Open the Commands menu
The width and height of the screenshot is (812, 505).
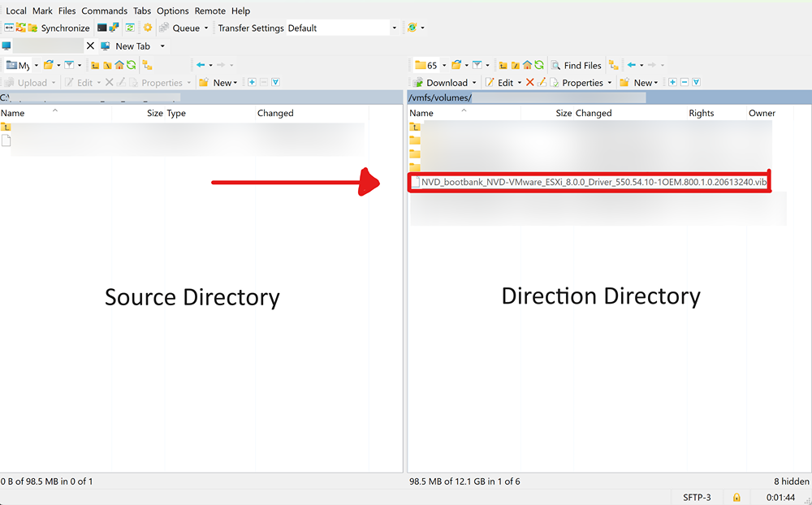(104, 11)
